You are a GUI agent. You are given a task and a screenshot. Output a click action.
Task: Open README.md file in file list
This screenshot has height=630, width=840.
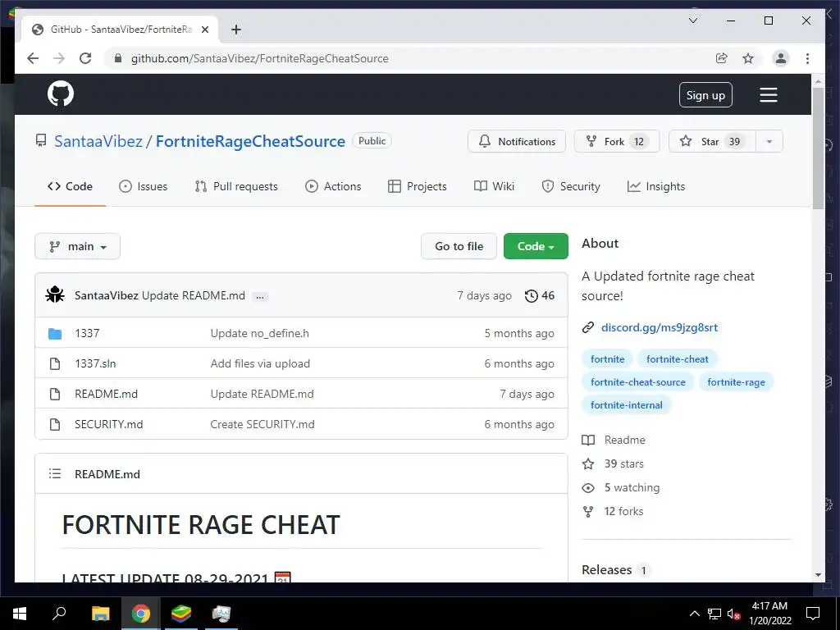106,394
